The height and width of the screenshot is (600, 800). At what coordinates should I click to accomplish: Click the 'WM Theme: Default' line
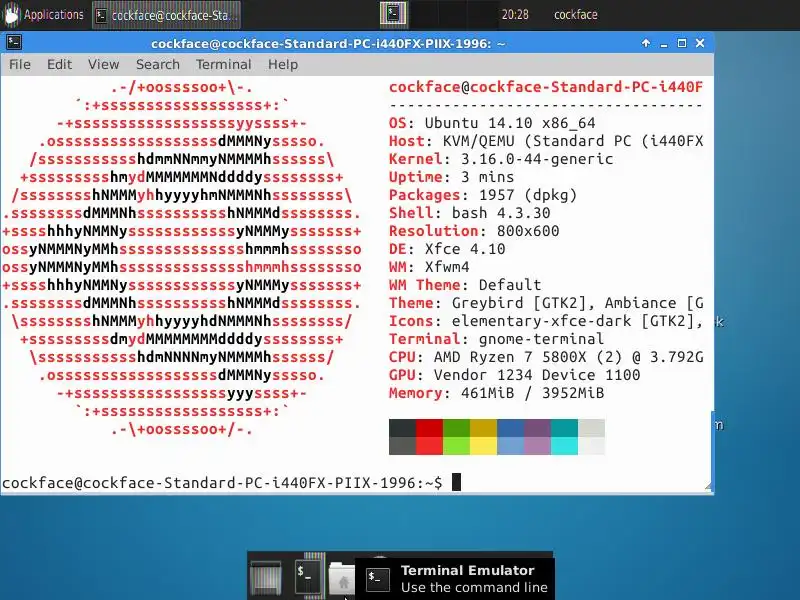click(465, 285)
